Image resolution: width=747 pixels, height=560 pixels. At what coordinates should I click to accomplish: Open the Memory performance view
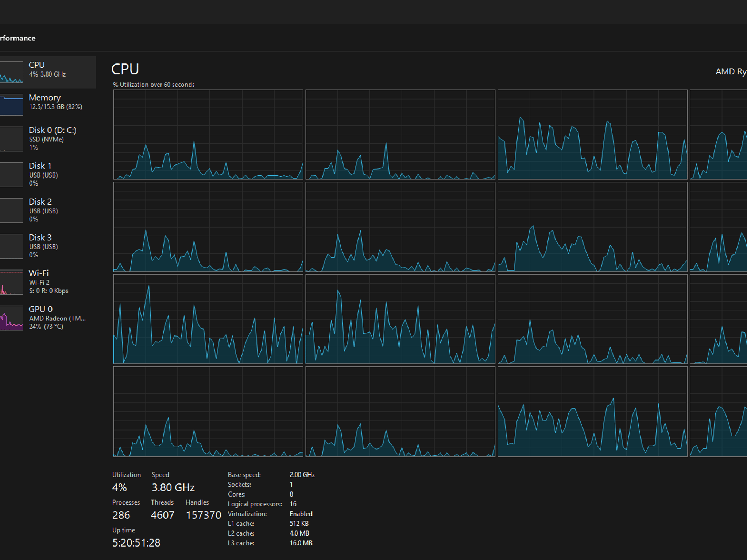(x=48, y=104)
